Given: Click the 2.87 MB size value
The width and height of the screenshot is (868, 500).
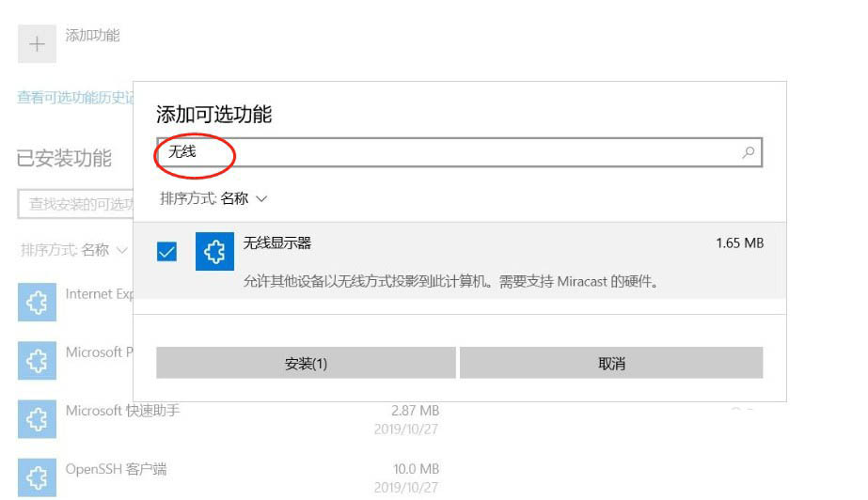Looking at the screenshot, I should click(415, 411).
